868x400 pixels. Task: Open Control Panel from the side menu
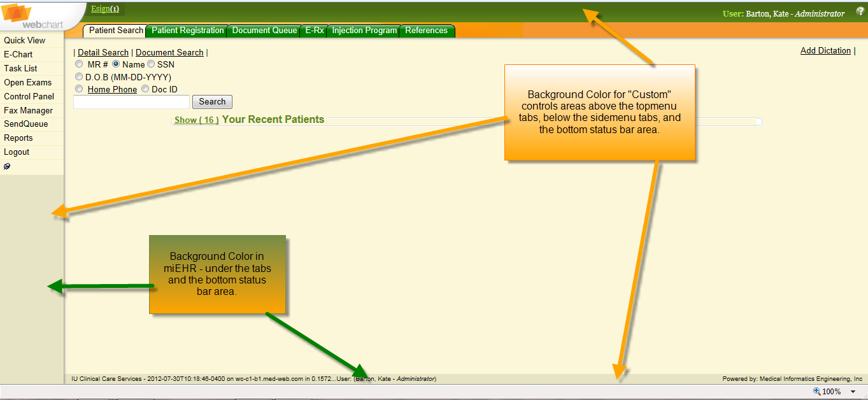(29, 97)
